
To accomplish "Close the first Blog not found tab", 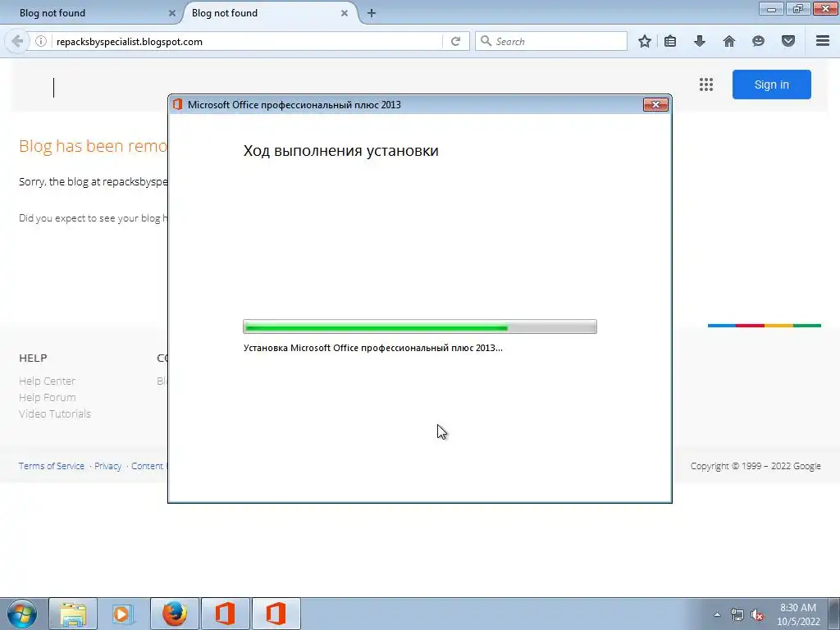I will click(x=172, y=13).
